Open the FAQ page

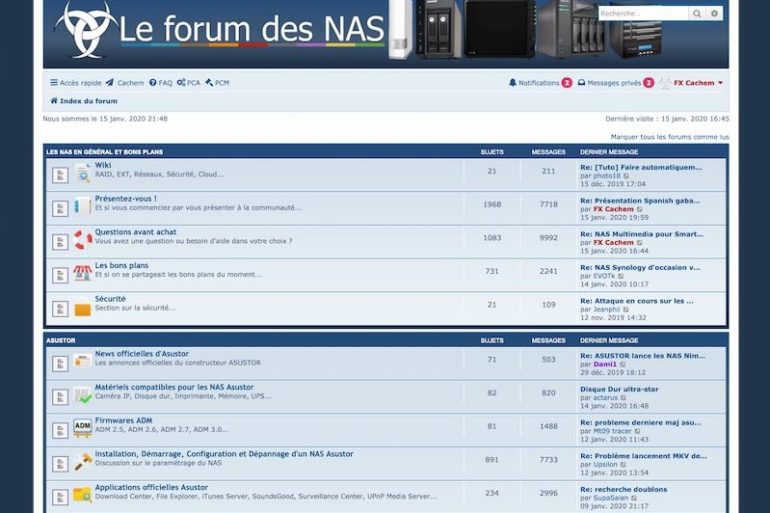click(x=161, y=83)
